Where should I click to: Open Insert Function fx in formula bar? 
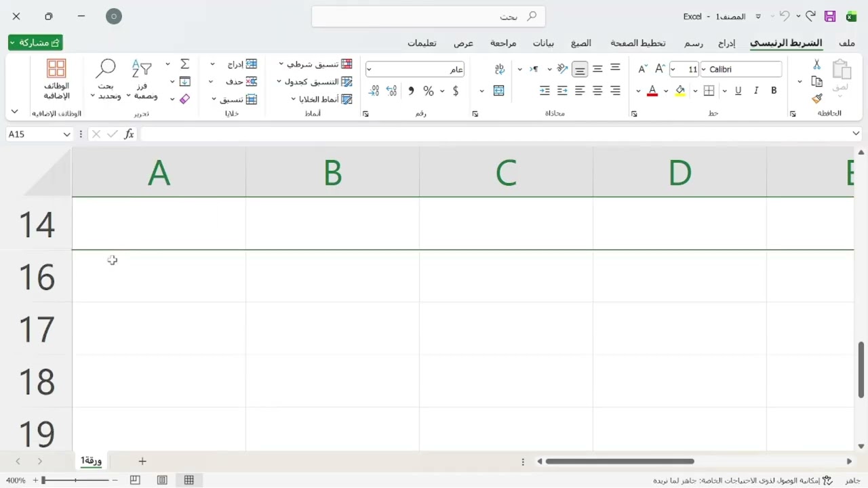point(129,134)
